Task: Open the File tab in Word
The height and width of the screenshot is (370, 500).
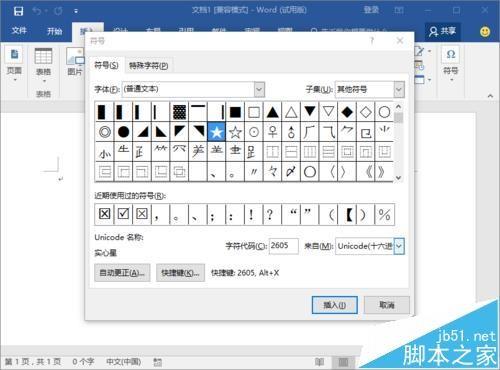Action: pyautogui.click(x=19, y=31)
